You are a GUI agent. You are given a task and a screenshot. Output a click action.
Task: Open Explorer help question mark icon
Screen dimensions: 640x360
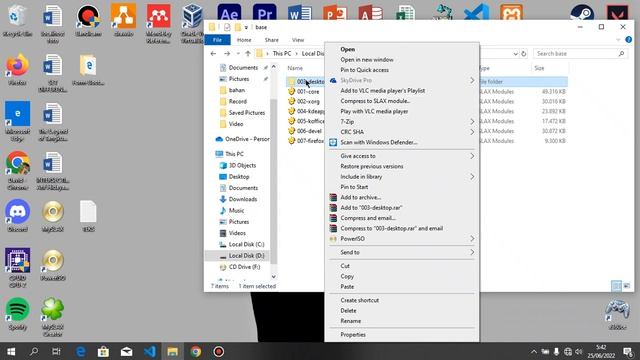[629, 40]
